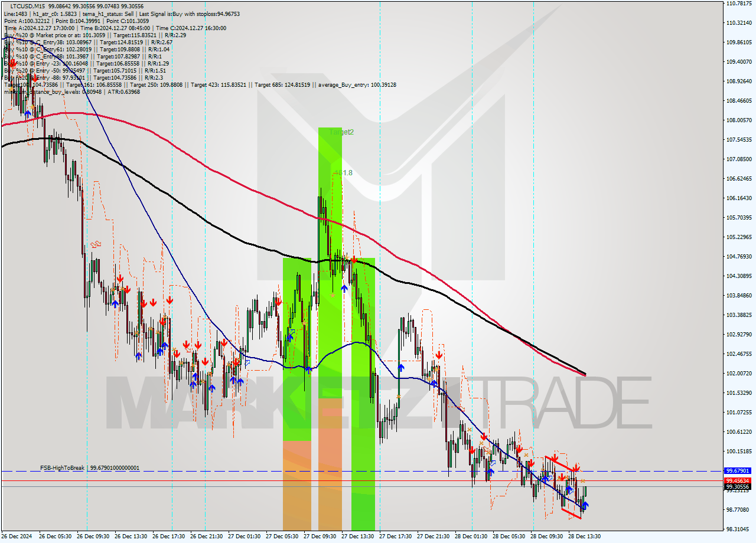Click the blue 99.67901 price tag

pyautogui.click(x=738, y=471)
